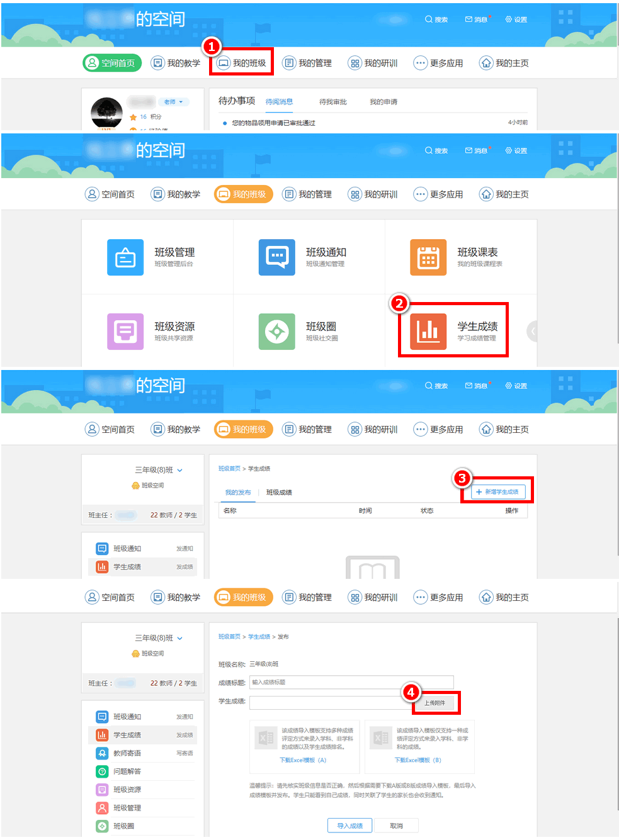
Task: Click the 成绩标题 input field
Action: [351, 682]
